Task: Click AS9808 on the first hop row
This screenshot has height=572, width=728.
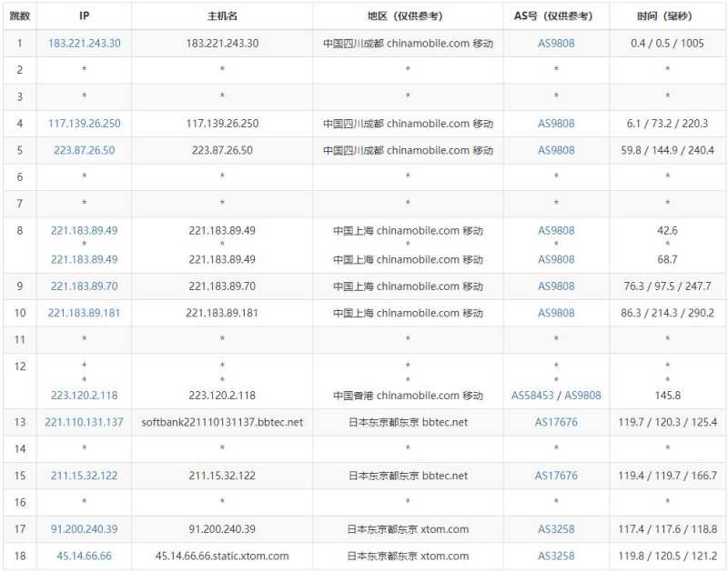Action: (x=555, y=43)
